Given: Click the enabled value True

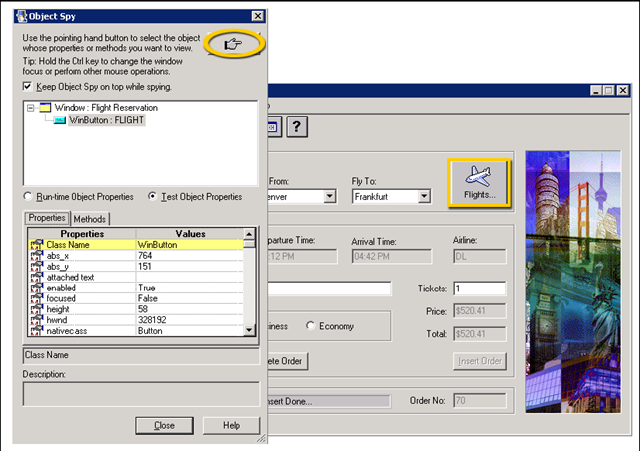Looking at the screenshot, I should tap(190, 288).
